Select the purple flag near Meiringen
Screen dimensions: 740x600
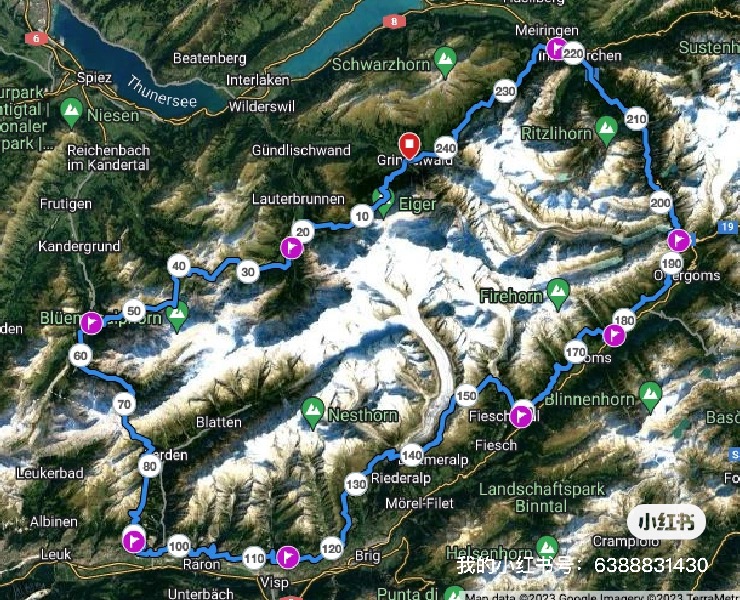(557, 49)
